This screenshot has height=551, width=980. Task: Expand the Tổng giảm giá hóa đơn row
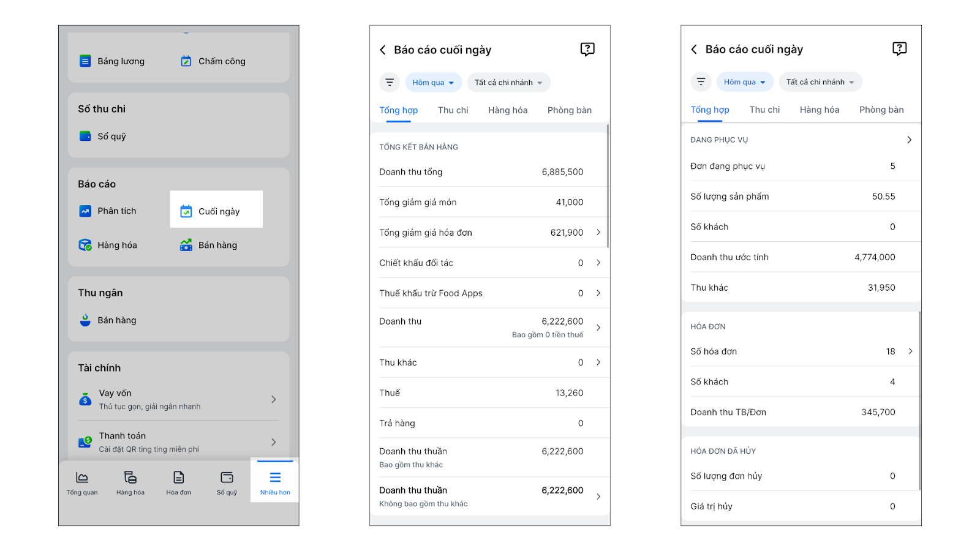tap(598, 233)
